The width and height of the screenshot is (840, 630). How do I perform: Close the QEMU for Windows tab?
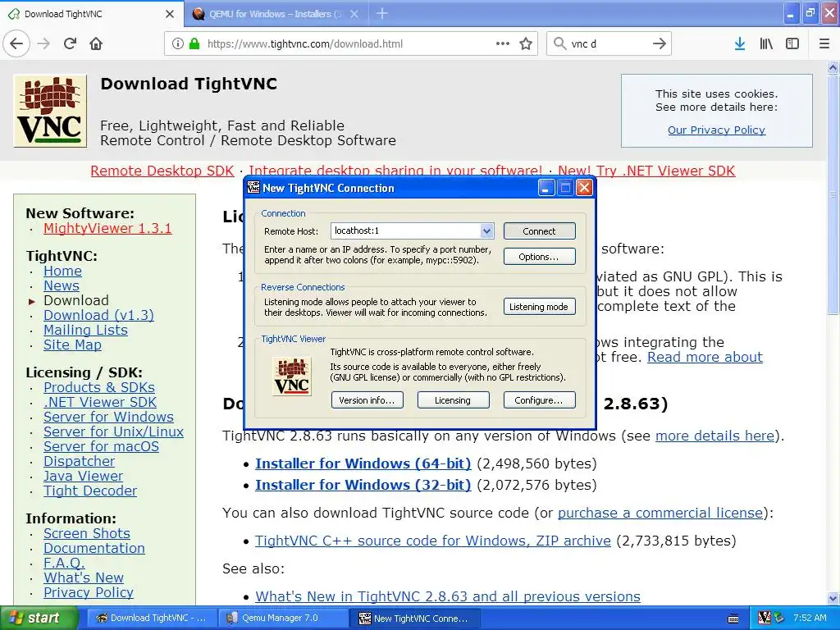click(354, 14)
